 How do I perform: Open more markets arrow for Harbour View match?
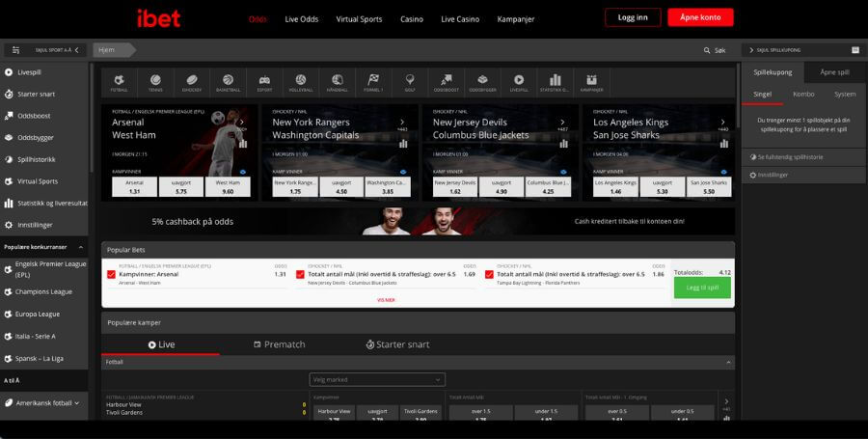coord(727,401)
